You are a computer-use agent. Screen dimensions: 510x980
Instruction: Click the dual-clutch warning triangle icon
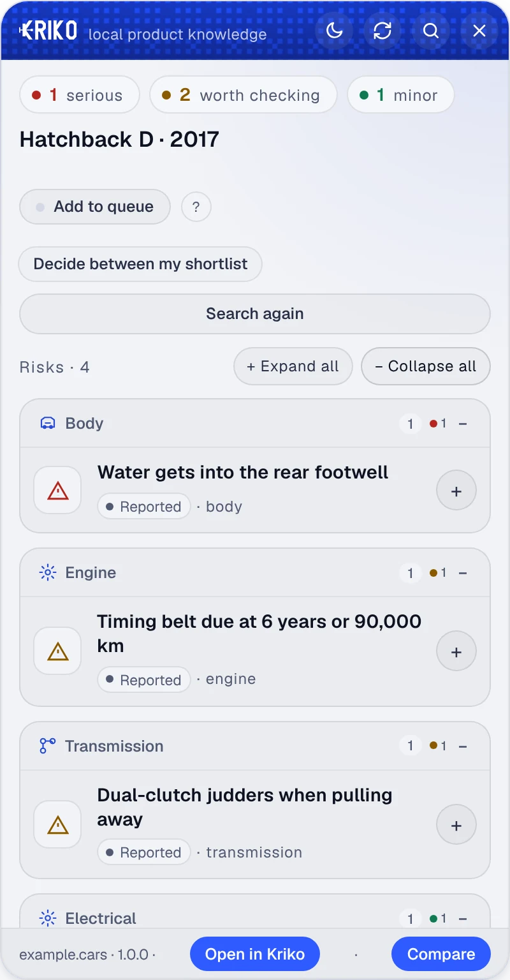click(x=57, y=824)
